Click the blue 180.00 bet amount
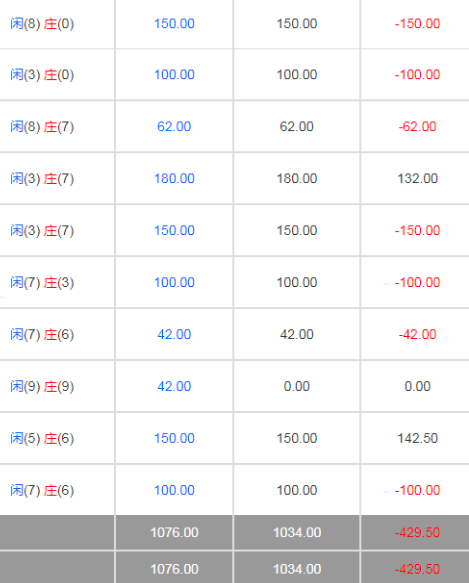The height and width of the screenshot is (583, 469). pos(174,178)
